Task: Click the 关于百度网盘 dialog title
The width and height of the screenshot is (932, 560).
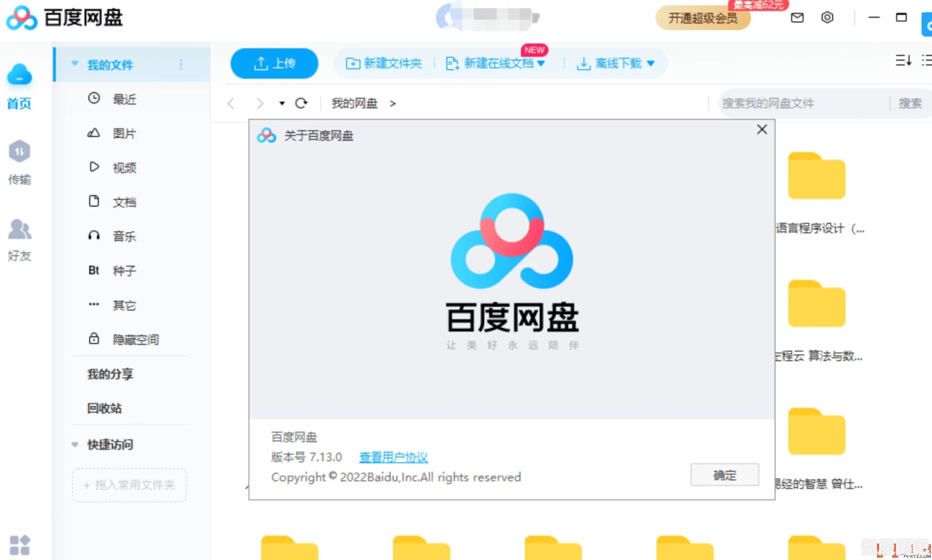Action: 318,136
